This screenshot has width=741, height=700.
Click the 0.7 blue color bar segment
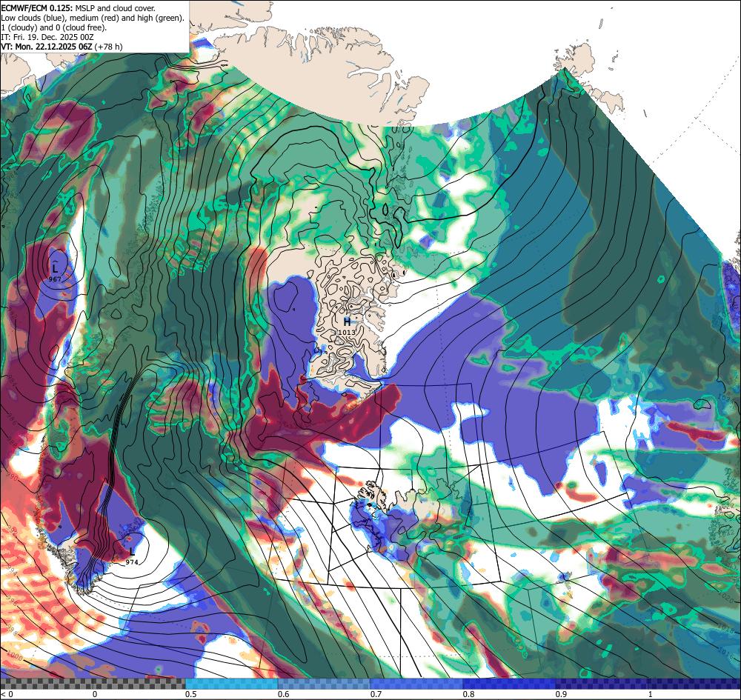[x=416, y=684]
